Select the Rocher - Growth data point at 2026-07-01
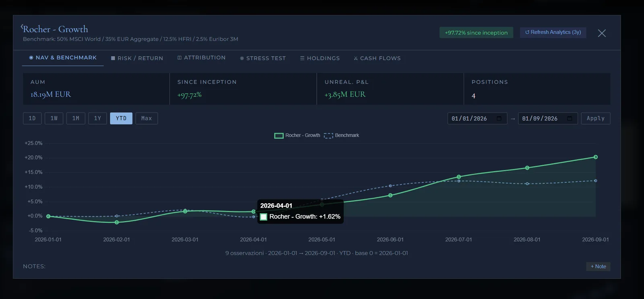This screenshot has width=644, height=299. [x=459, y=177]
